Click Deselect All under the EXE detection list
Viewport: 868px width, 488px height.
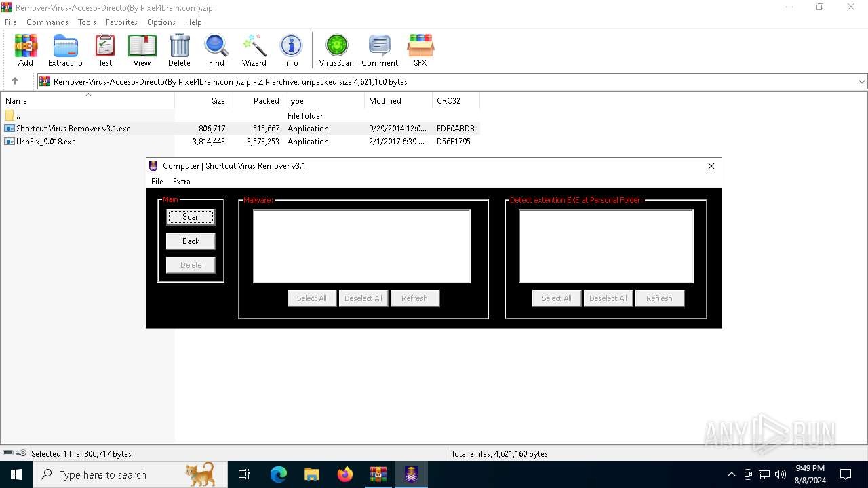coord(608,298)
